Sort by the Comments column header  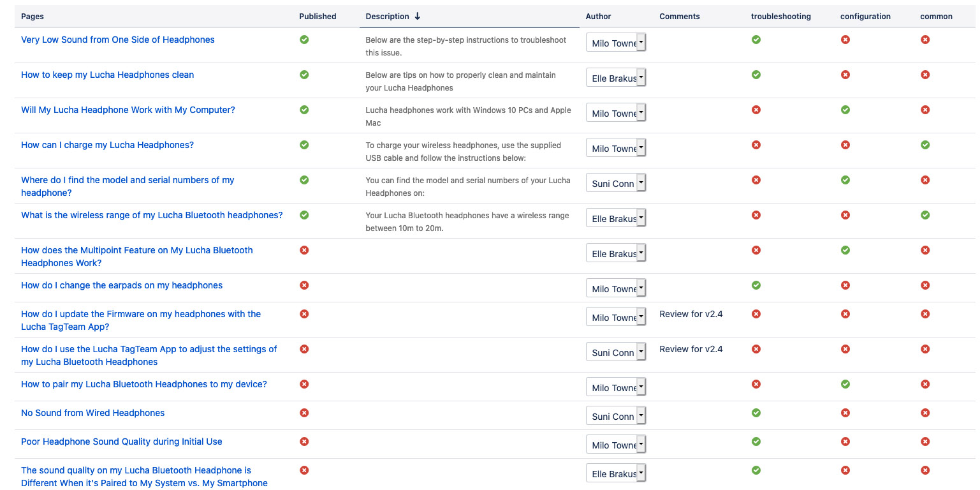coord(680,17)
